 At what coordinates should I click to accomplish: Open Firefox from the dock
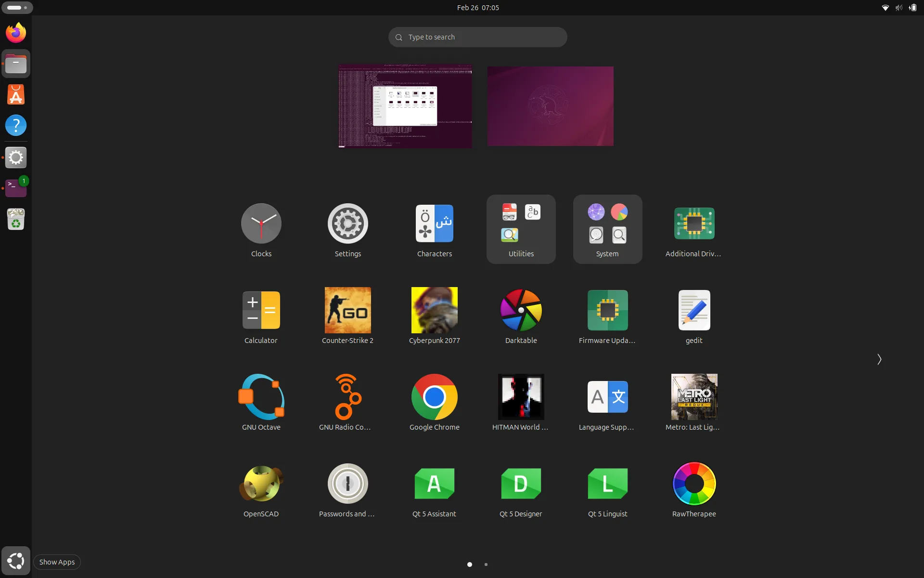[x=16, y=33]
